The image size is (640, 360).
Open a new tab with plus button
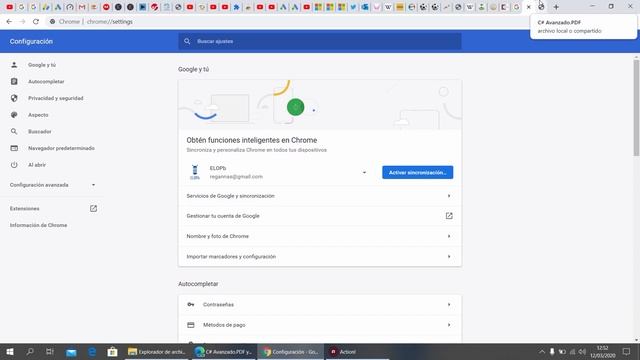[556, 7]
